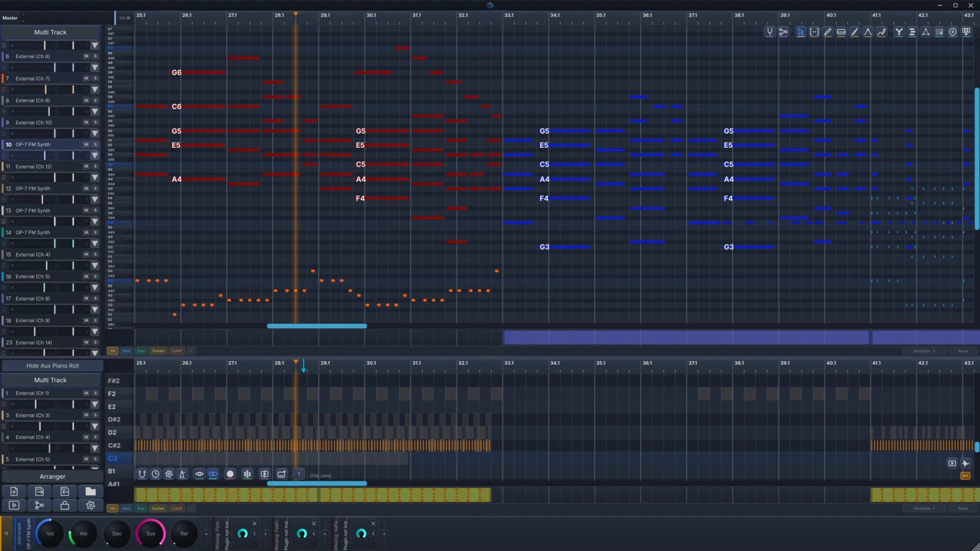This screenshot has width=980, height=551.
Task: Mute the External (Ch 10) track
Action: [86, 122]
